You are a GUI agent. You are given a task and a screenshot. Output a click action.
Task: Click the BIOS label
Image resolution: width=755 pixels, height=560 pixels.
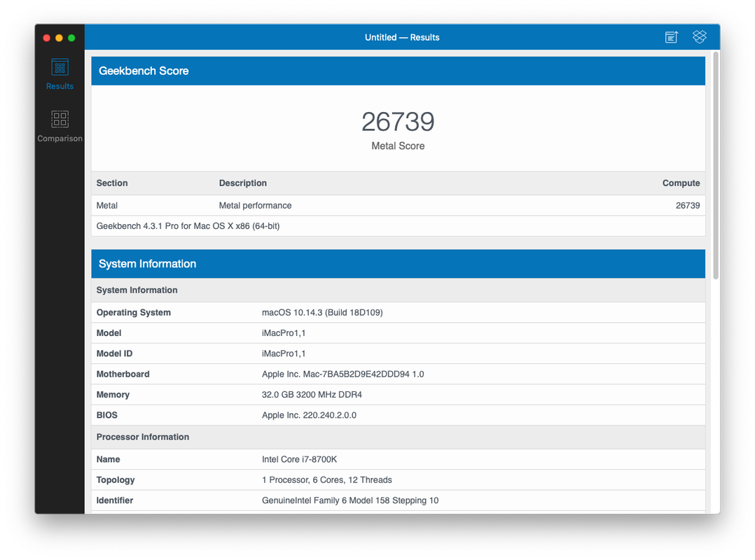pyautogui.click(x=107, y=415)
